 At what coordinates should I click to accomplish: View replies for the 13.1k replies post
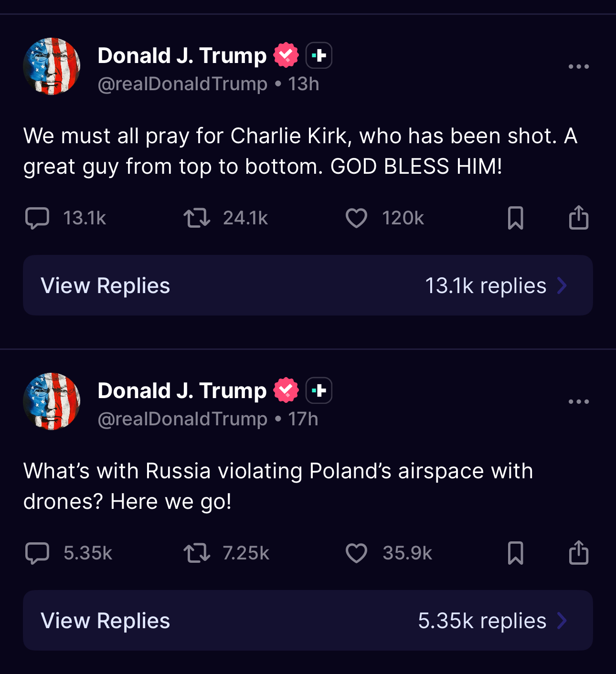pos(106,285)
